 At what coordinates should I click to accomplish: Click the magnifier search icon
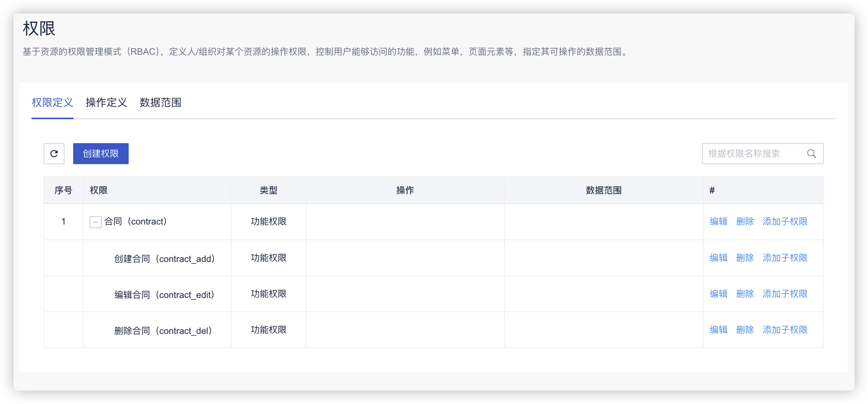(x=811, y=154)
